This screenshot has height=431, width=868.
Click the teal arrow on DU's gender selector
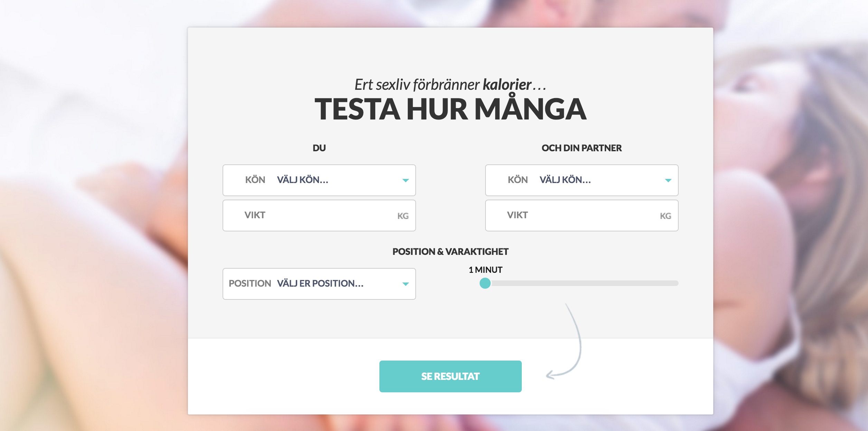tap(406, 180)
